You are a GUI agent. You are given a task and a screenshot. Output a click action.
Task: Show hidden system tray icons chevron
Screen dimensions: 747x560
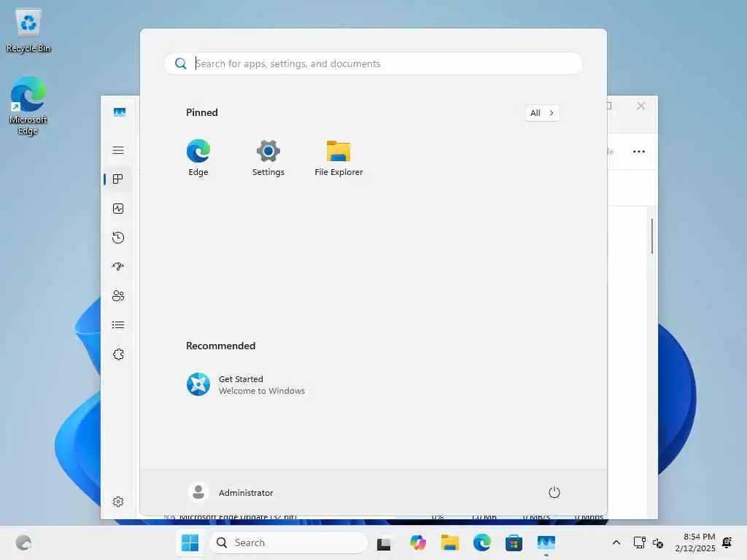tap(616, 542)
